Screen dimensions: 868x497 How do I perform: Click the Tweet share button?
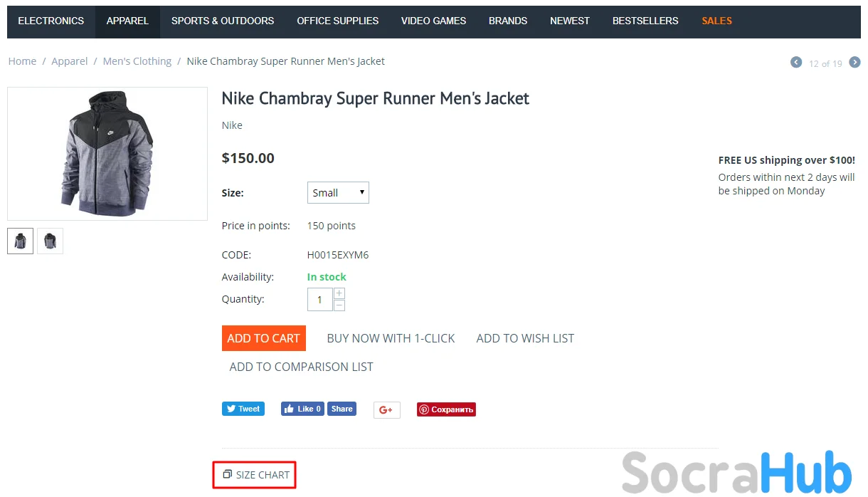(243, 409)
